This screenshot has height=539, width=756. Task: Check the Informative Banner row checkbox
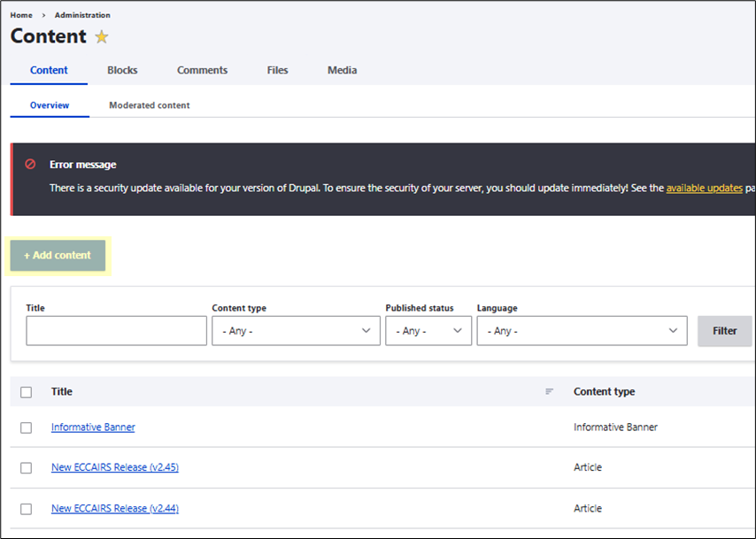click(x=26, y=427)
